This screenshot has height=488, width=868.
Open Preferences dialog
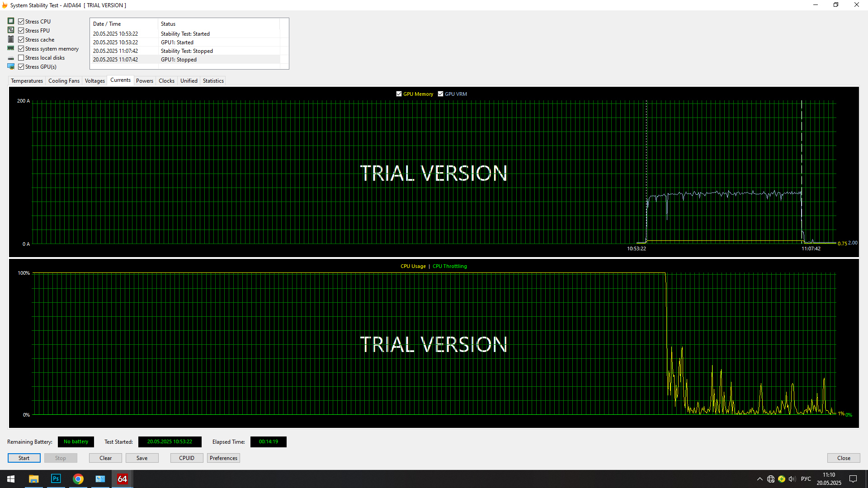(x=223, y=458)
